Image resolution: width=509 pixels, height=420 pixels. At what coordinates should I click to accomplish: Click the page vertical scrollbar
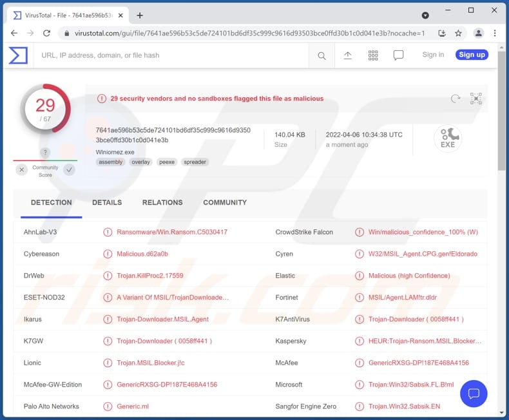click(501, 110)
